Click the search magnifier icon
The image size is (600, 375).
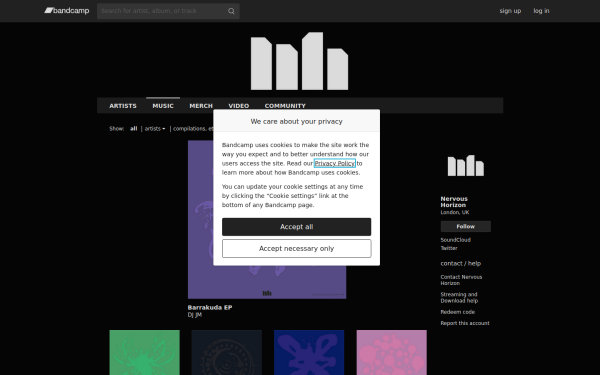[231, 11]
